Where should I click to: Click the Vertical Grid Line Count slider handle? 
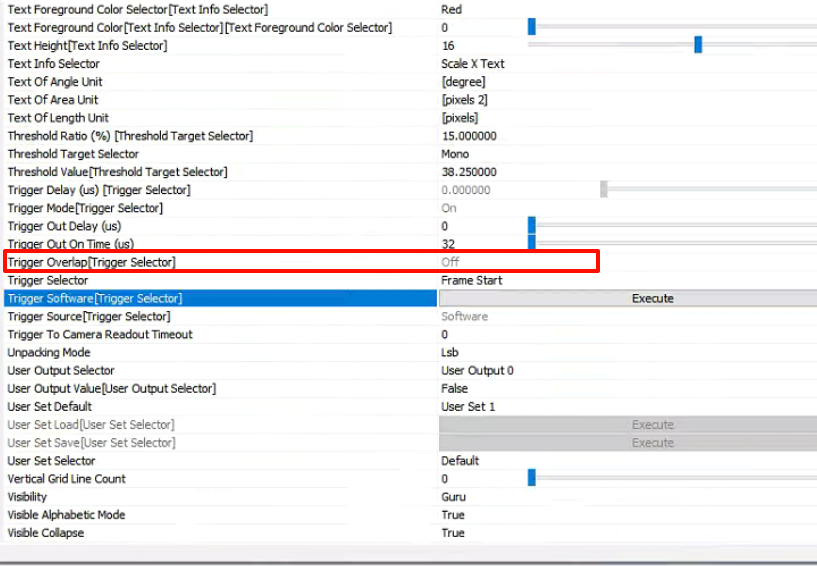click(x=532, y=479)
